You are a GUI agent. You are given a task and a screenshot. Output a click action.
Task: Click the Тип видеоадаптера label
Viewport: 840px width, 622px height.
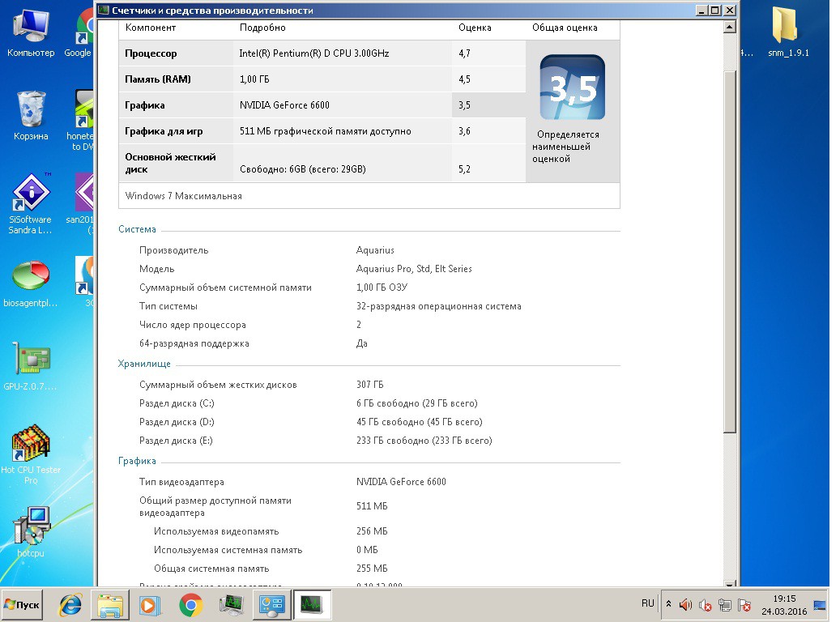click(181, 482)
